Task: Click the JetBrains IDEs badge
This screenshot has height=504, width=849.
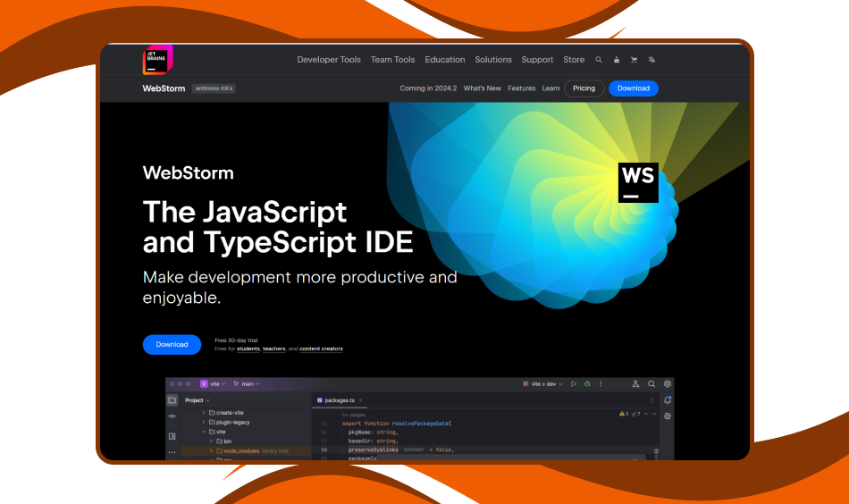Action: 214,88
